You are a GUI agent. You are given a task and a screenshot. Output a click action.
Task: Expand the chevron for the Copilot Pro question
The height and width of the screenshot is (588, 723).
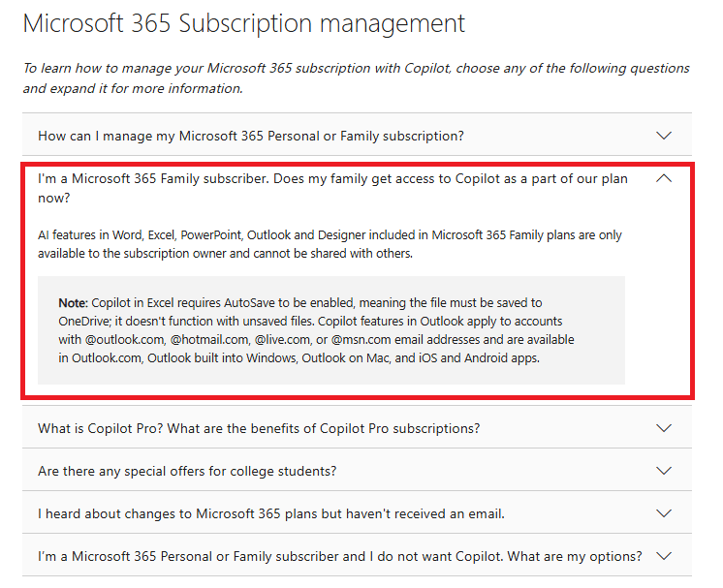[x=663, y=428]
